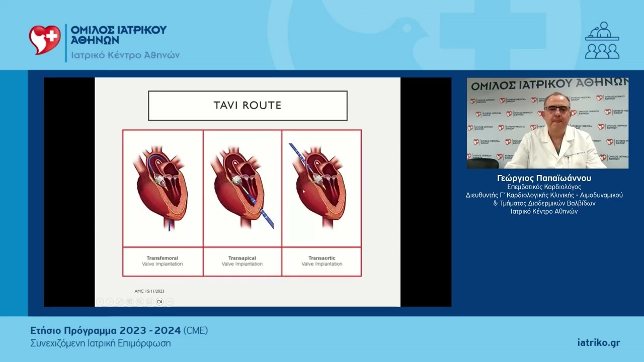Image resolution: width=644 pixels, height=362 pixels.
Task: Click the speaker name Γεώργιος Παπαϊωάννου
Action: [x=544, y=178]
